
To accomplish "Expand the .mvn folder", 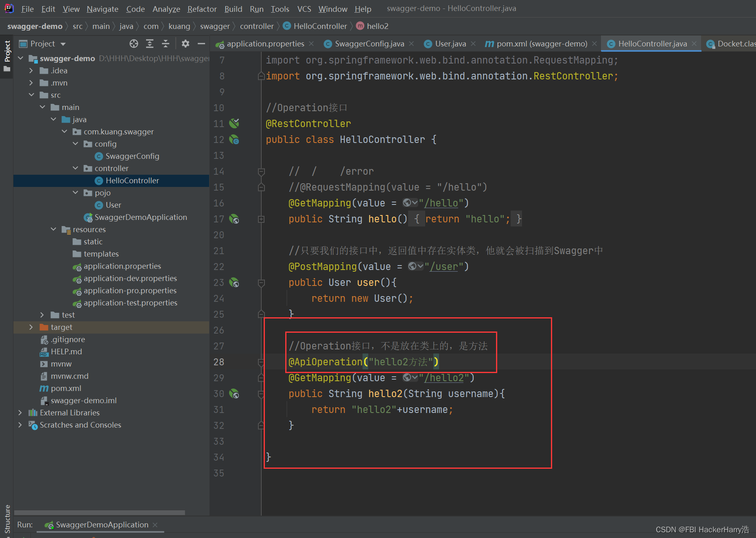I will (x=31, y=83).
